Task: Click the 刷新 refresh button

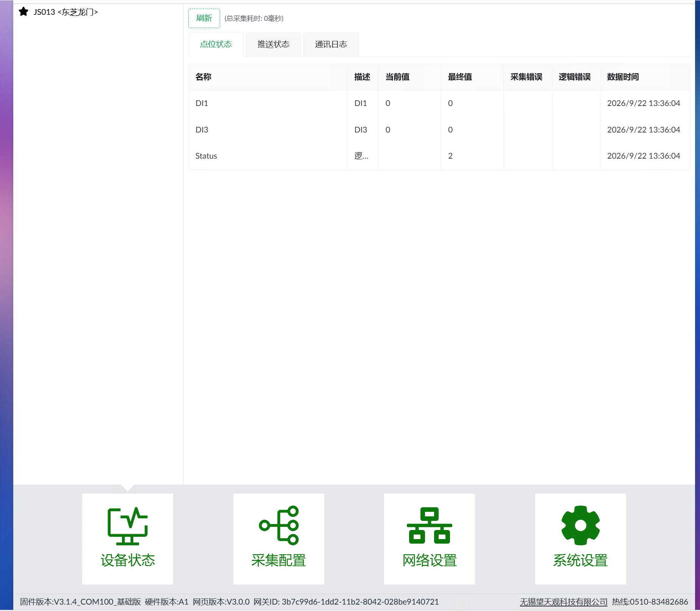Action: (204, 18)
